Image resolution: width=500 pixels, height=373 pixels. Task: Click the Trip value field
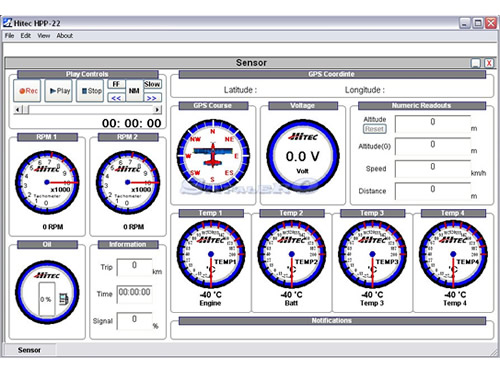point(134,267)
